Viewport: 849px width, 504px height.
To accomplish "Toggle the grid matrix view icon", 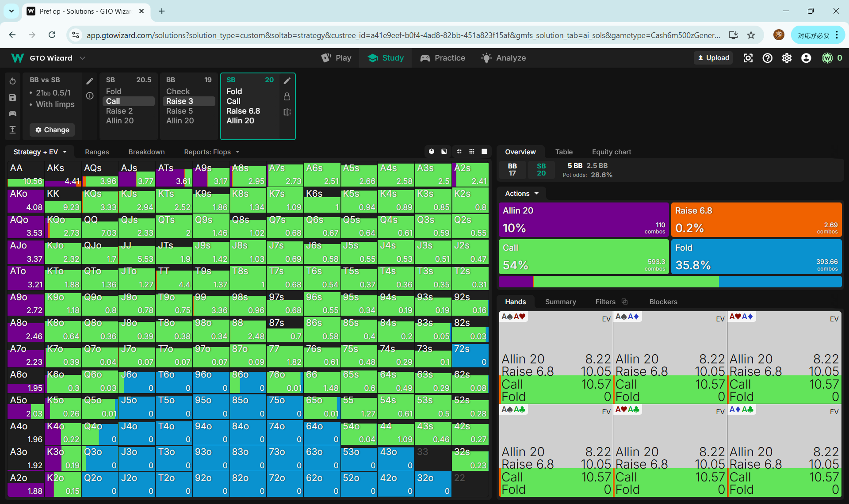I will [x=472, y=152].
